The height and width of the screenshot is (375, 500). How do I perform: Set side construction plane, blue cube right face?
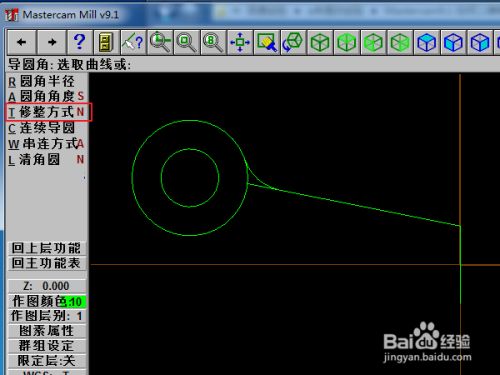tap(480, 42)
